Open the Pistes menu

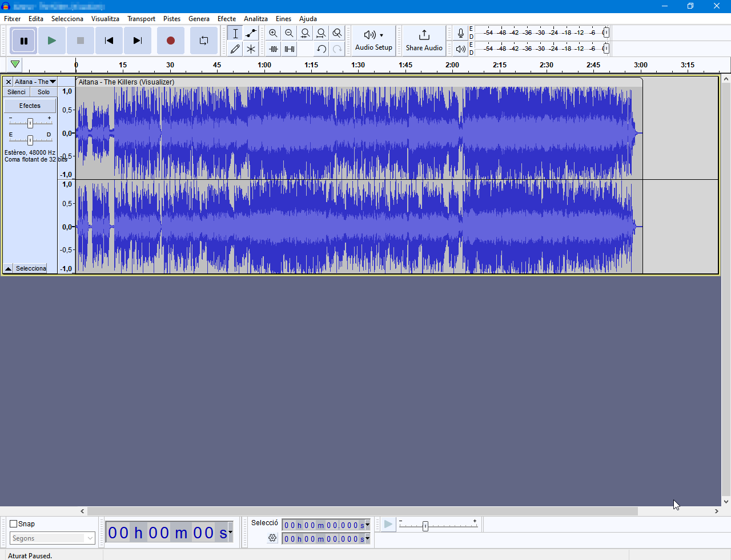coord(171,19)
